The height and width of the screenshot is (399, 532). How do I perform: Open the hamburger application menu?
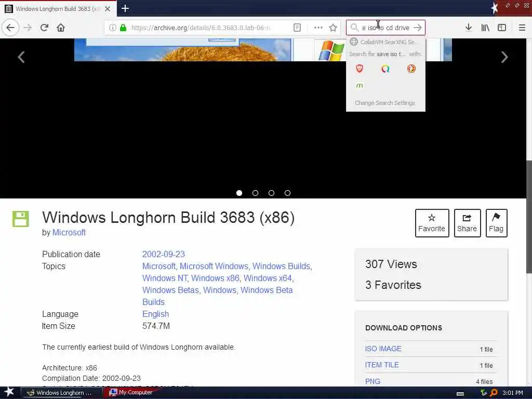tap(522, 28)
